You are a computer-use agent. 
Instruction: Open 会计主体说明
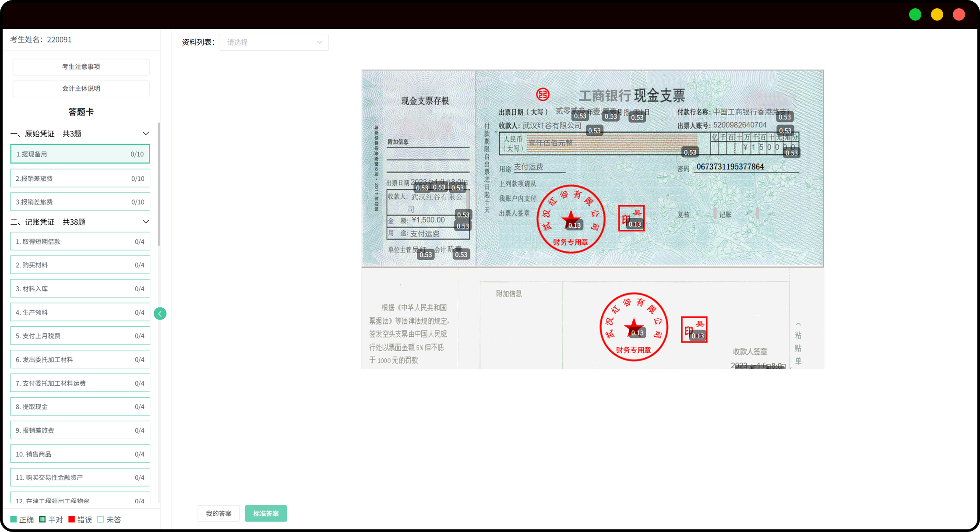81,88
